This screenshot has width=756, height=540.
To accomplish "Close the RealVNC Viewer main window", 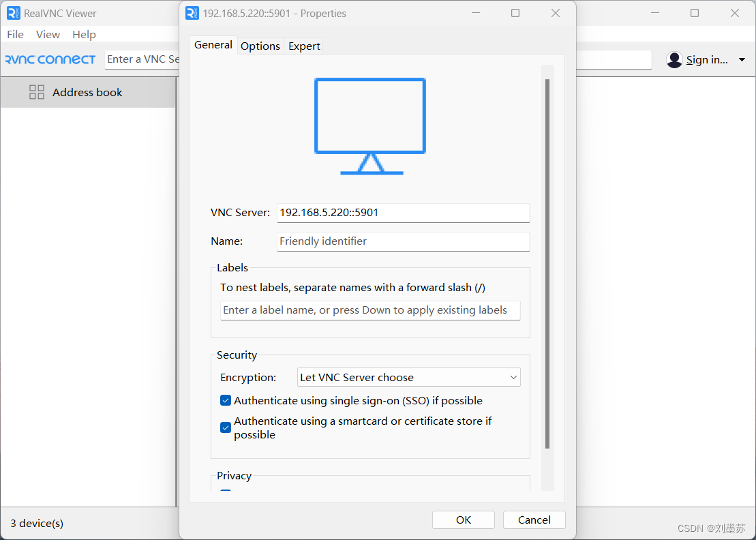I will click(x=735, y=13).
